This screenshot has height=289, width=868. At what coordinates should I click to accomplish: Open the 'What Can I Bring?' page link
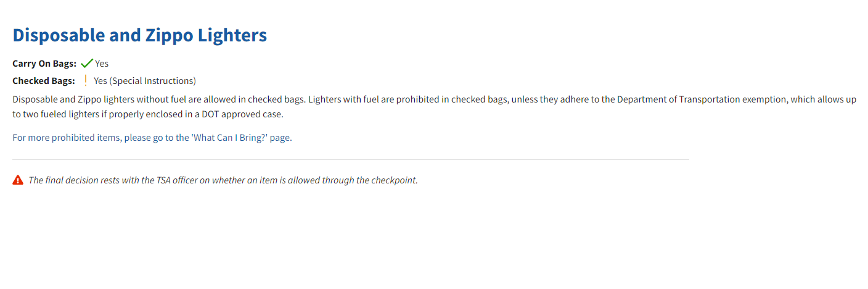point(152,138)
